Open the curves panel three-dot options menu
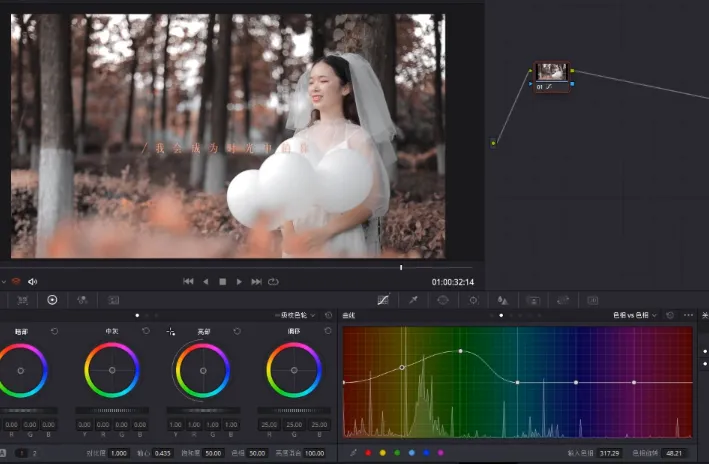709x464 pixels. coord(688,315)
